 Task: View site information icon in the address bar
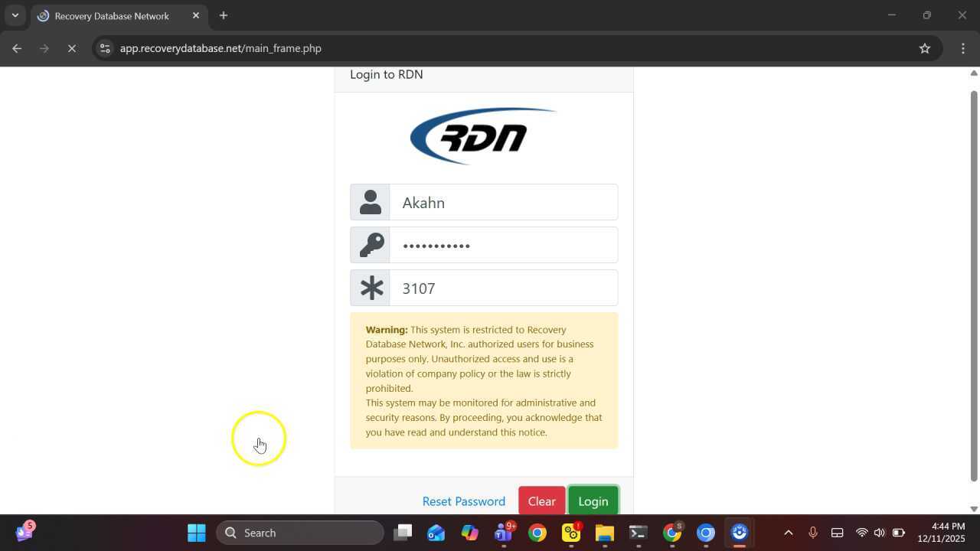coord(105,48)
